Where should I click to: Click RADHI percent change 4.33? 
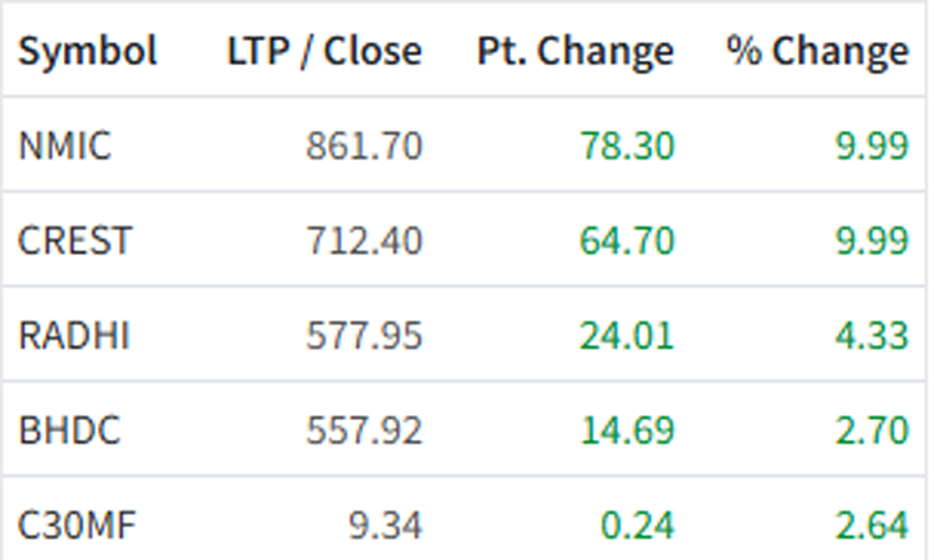(872, 335)
